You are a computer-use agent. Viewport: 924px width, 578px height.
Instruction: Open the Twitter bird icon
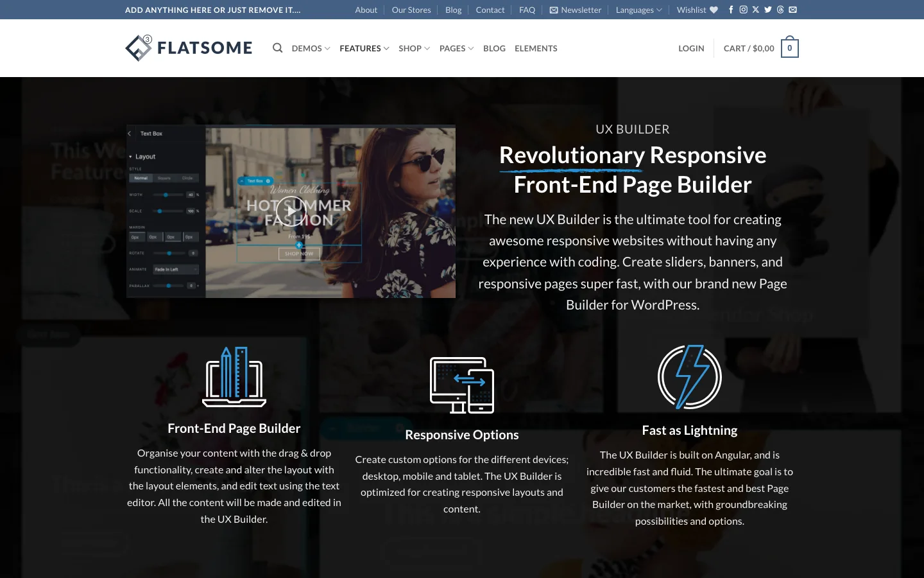coord(768,10)
